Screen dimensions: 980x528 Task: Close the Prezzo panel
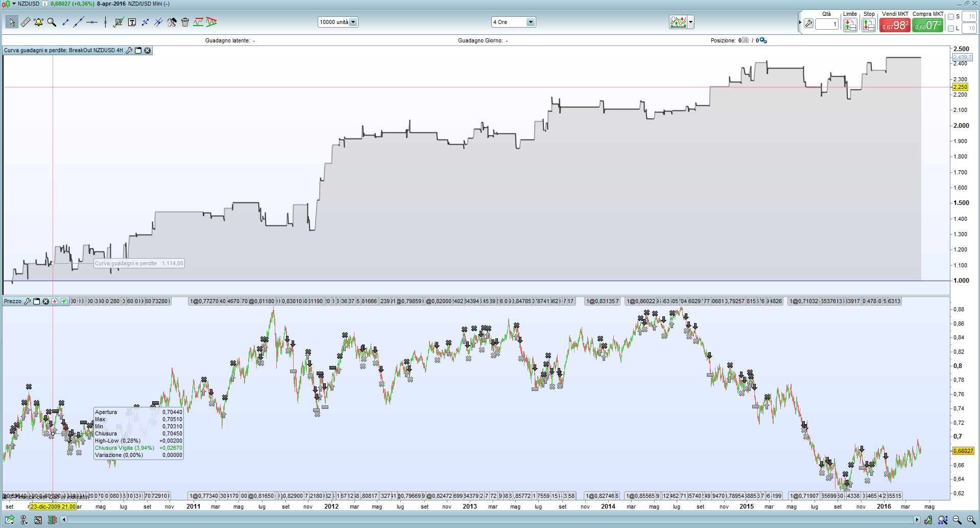point(45,301)
